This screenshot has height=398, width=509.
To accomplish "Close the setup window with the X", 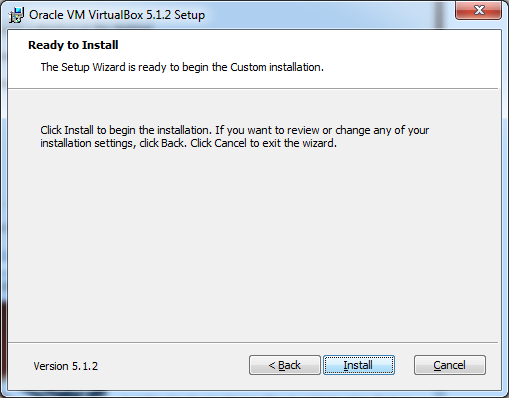I will 478,10.
